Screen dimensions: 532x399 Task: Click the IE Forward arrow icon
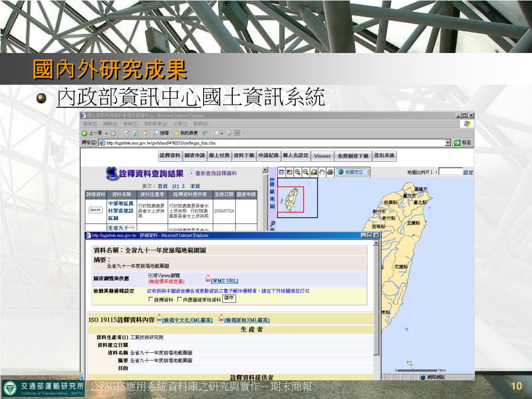pyautogui.click(x=113, y=134)
